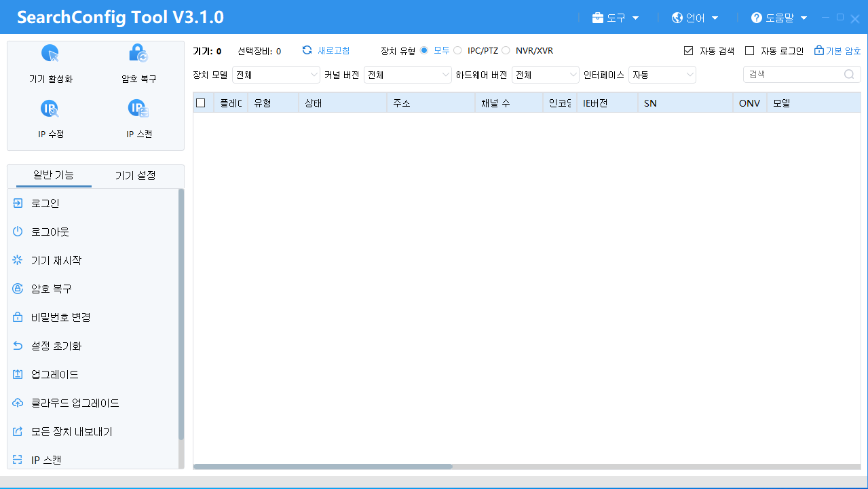Image resolution: width=868 pixels, height=489 pixels.
Task: Click the 클라우드 업그레이드 cloud icon
Action: click(18, 403)
